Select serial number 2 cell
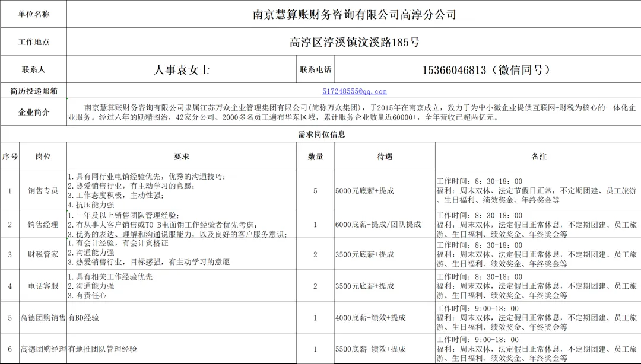The image size is (641, 364). pyautogui.click(x=10, y=224)
